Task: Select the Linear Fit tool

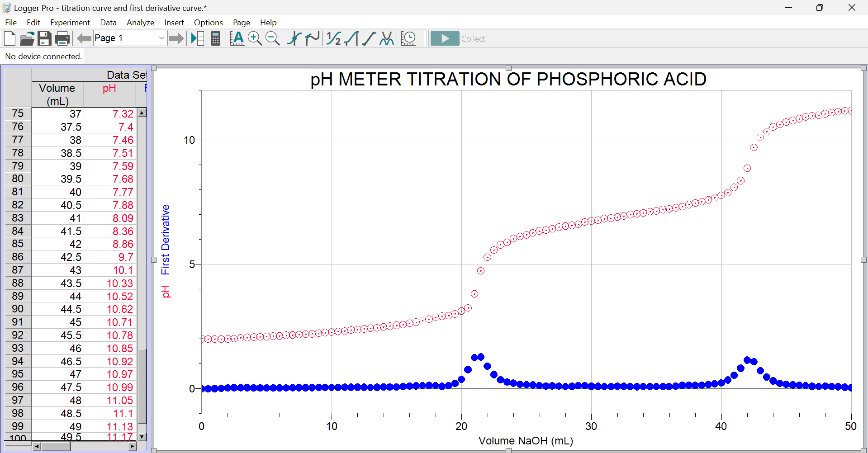Action: click(369, 38)
